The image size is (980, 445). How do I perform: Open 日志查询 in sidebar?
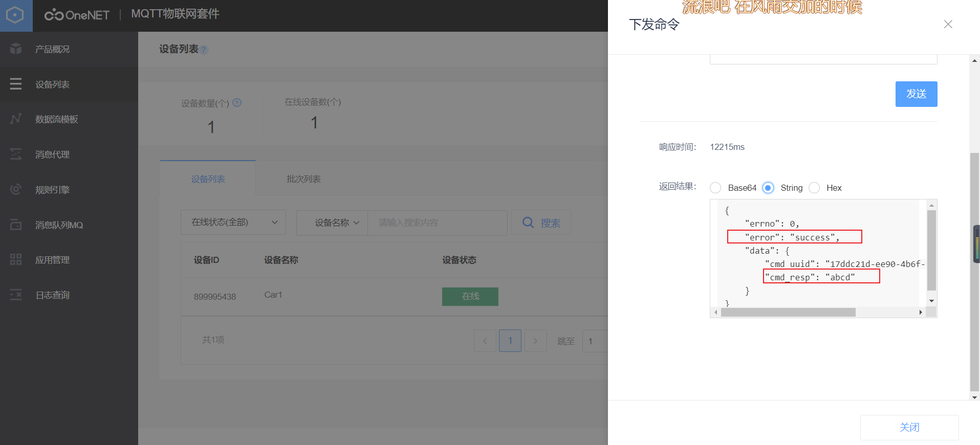pyautogui.click(x=69, y=295)
